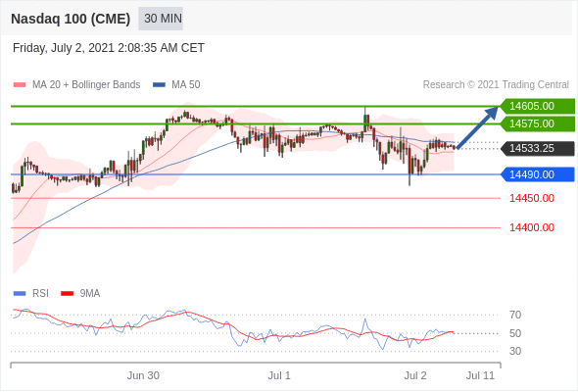Click the 9MA red legend swatch
Viewport: 578px width, 392px height.
pos(67,294)
